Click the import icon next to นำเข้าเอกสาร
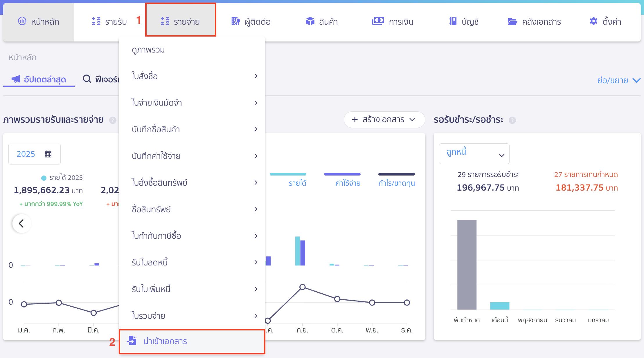This screenshot has width=644, height=358. point(132,341)
